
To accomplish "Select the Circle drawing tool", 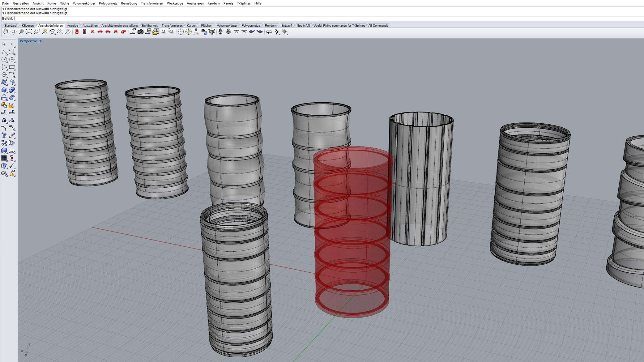I will [4, 59].
